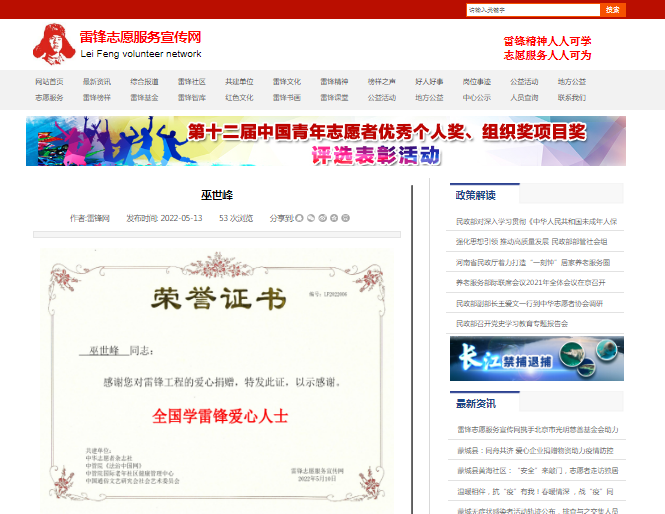665x514 pixels.
Task: Open the 政策解读 section heading
Action: click(x=476, y=195)
